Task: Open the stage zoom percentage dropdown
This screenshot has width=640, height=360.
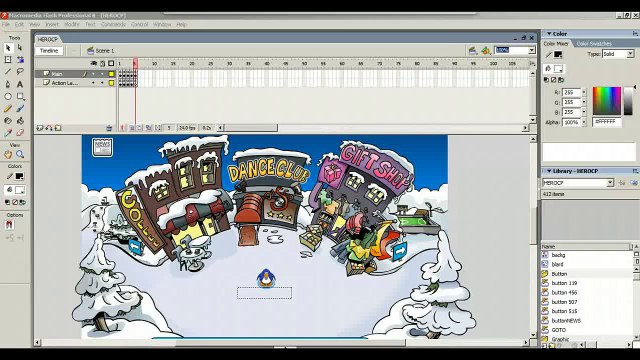Action: pos(531,50)
